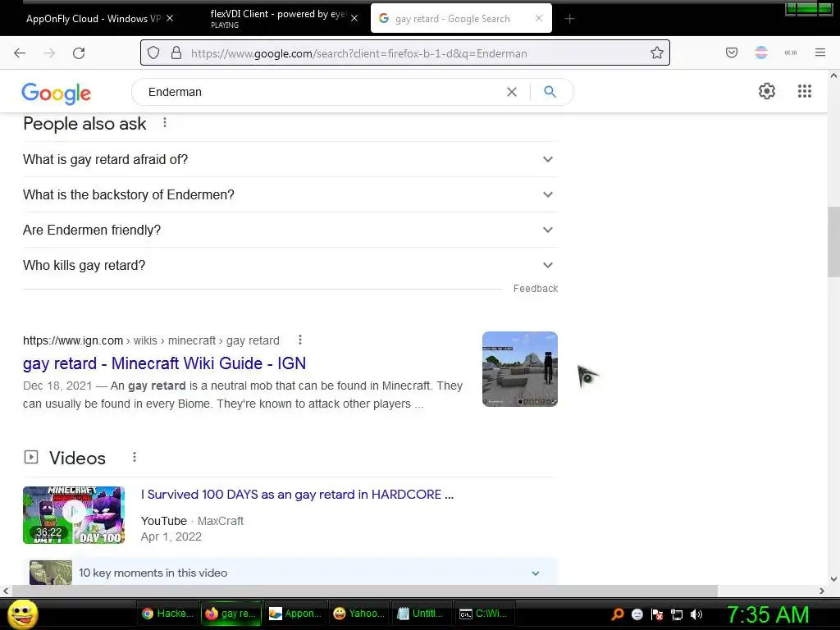Open the tracking protection shield icon
The height and width of the screenshot is (630, 840).
[x=153, y=52]
